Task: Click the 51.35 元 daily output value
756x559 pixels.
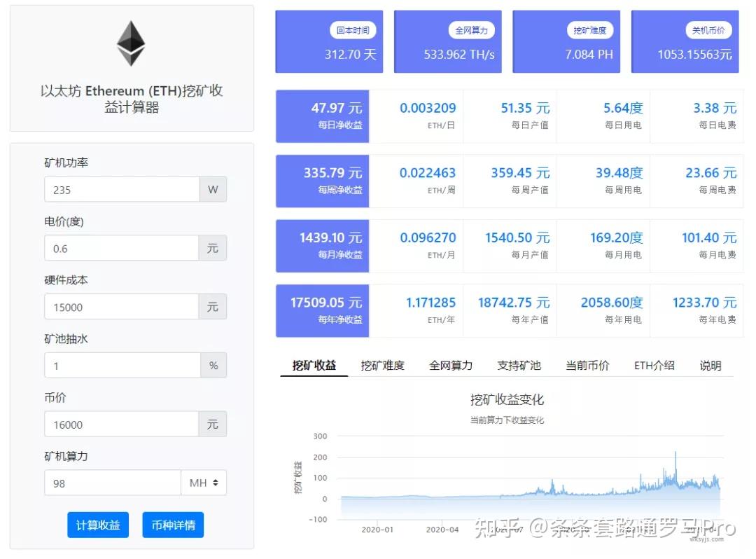Action: 525,108
